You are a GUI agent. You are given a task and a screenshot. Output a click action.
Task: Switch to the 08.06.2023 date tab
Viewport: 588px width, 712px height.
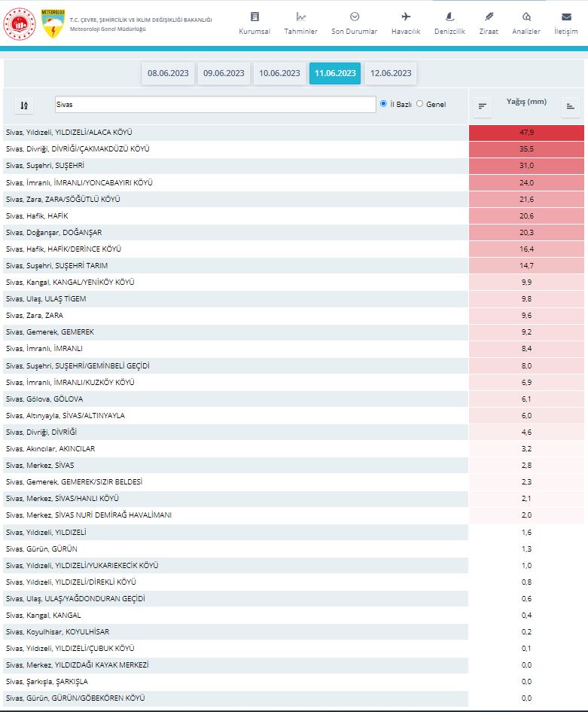(x=168, y=73)
